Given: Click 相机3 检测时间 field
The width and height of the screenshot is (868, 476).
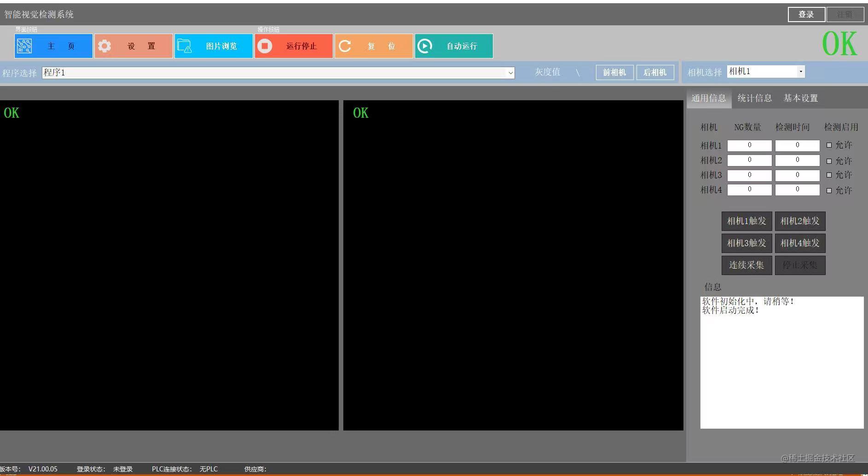Looking at the screenshot, I should point(798,175).
